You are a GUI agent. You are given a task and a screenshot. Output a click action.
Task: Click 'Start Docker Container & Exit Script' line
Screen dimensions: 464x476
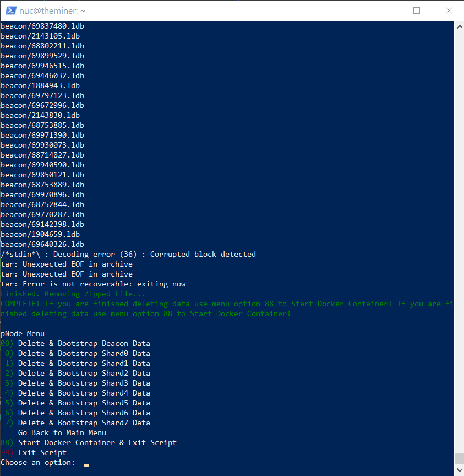pos(89,443)
